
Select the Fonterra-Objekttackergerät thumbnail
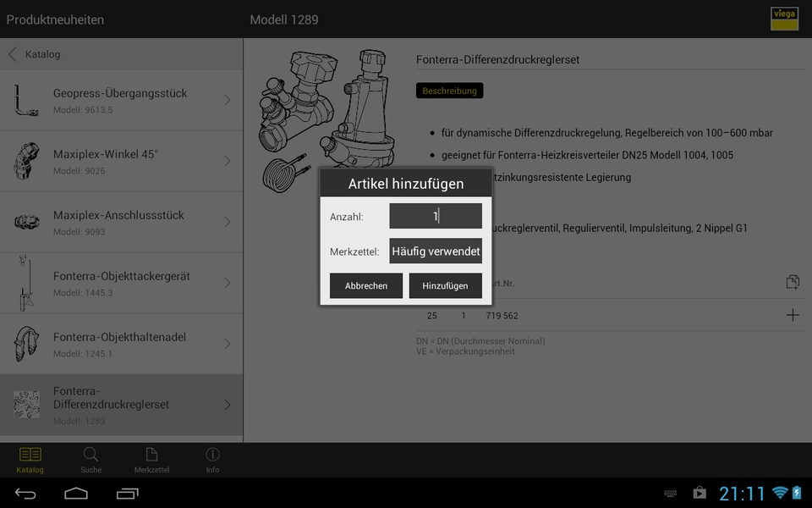tap(26, 283)
